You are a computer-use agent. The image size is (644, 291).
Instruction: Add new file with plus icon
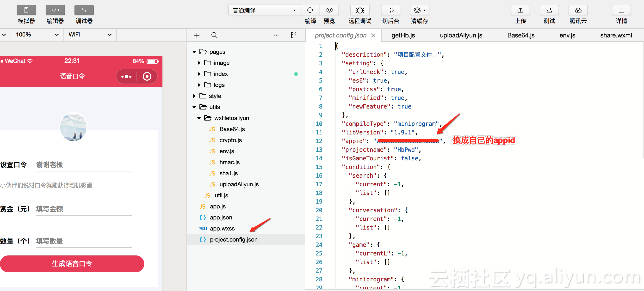[197, 35]
